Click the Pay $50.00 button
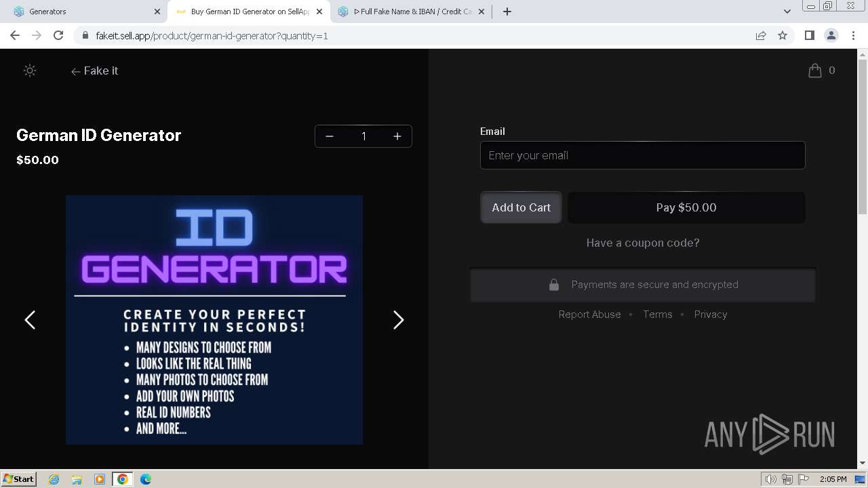Image resolution: width=868 pixels, height=488 pixels. click(686, 207)
